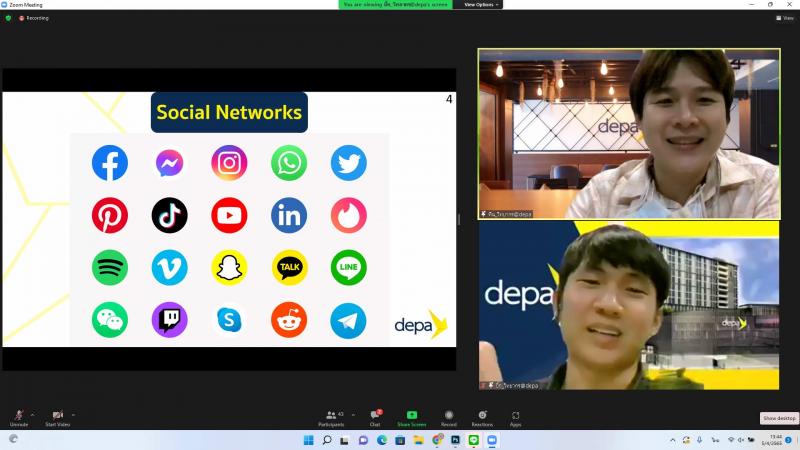This screenshot has height=450, width=800.
Task: Click the Twitch icon
Action: (169, 320)
